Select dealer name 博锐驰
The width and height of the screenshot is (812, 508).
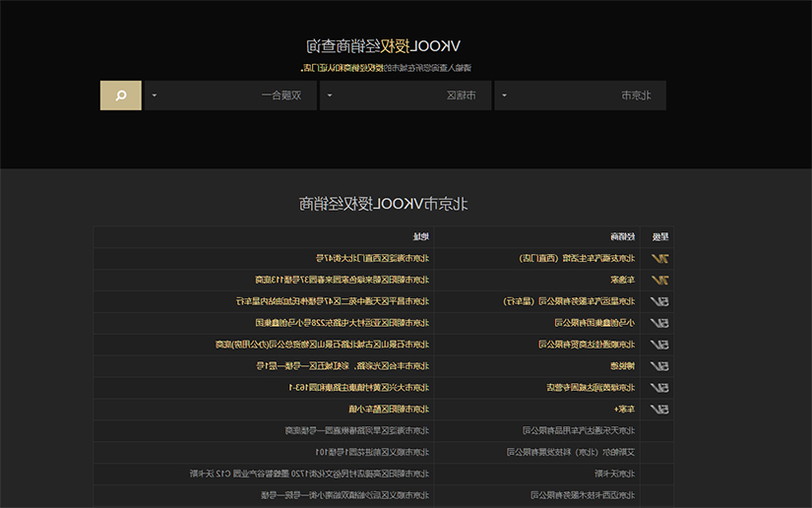pyautogui.click(x=622, y=366)
